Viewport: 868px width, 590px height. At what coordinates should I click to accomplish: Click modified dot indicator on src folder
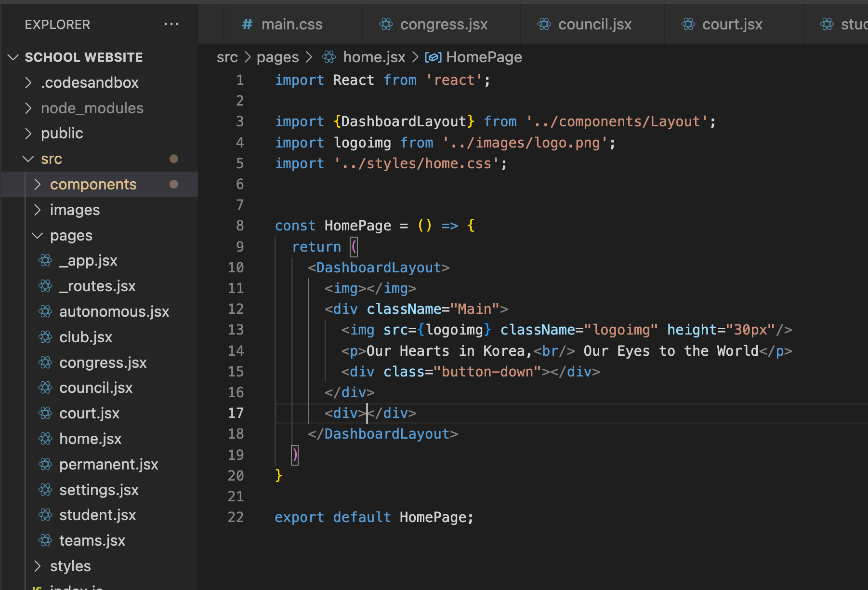coord(174,159)
